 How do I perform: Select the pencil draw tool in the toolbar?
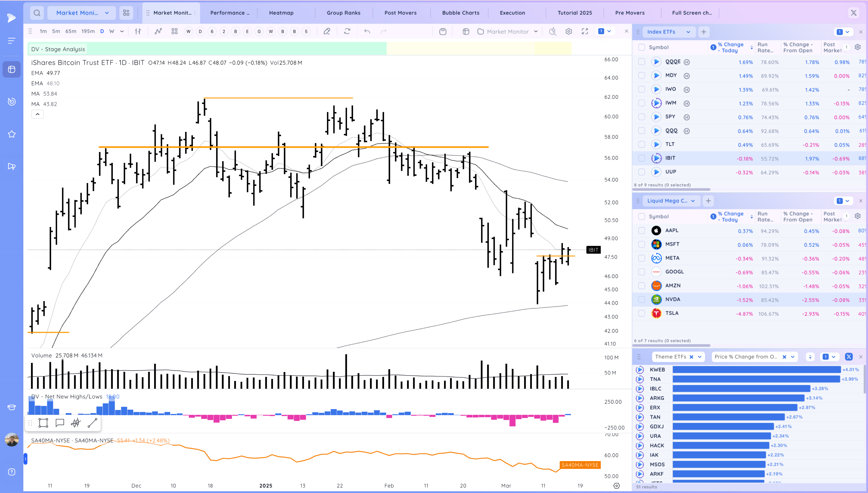(327, 31)
